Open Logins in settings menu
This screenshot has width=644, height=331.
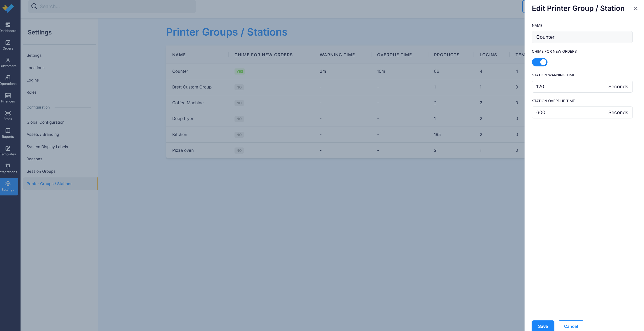click(x=32, y=80)
